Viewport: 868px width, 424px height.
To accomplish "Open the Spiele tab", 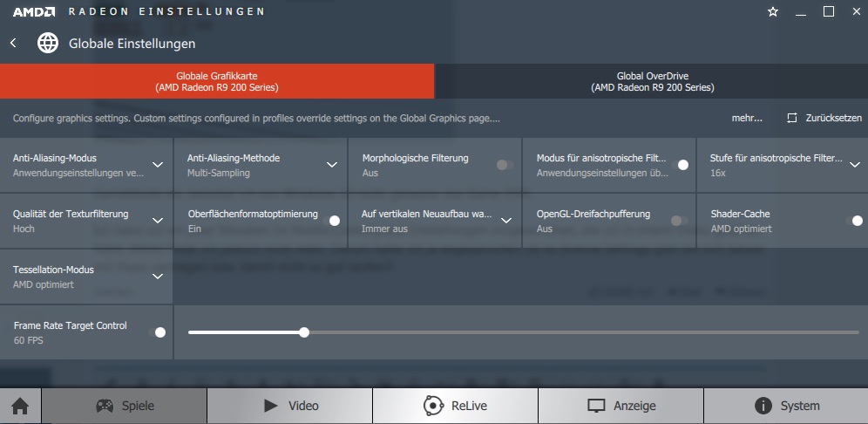I will point(124,406).
